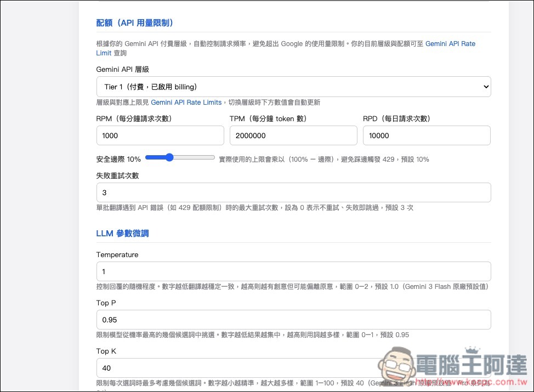Click the chevron on the tier selector
Viewport: 534px width, 392px height.
pos(485,86)
